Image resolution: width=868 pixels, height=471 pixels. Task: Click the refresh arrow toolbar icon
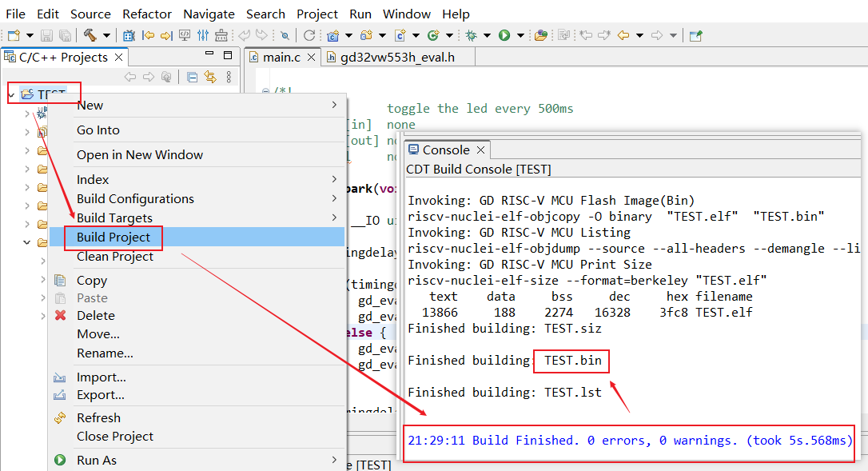309,35
